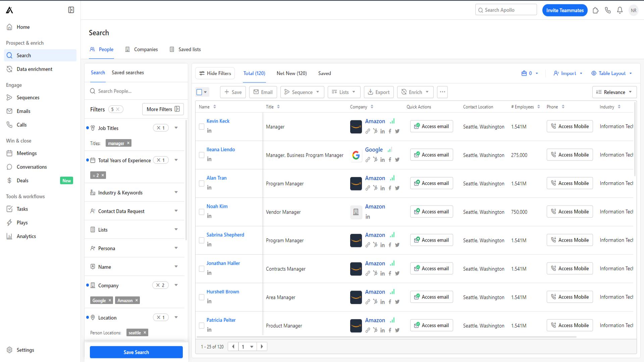Show Net New (120) results tab
The image size is (644, 362).
292,73
